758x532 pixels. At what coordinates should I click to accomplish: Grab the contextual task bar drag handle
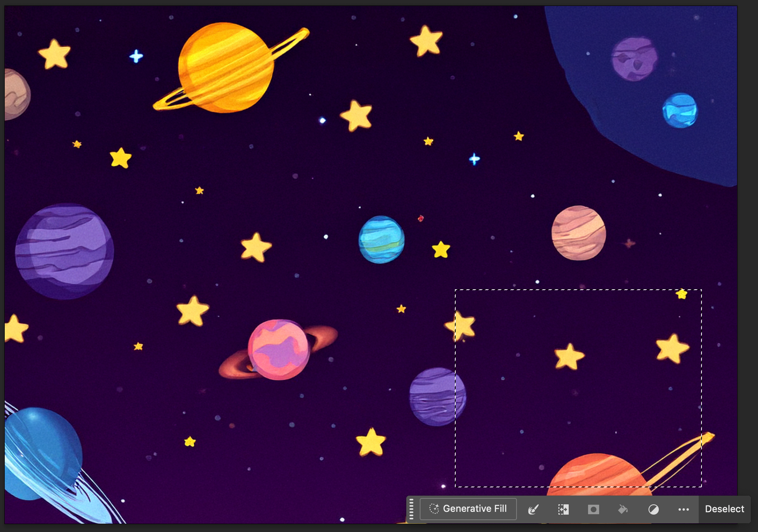point(411,509)
